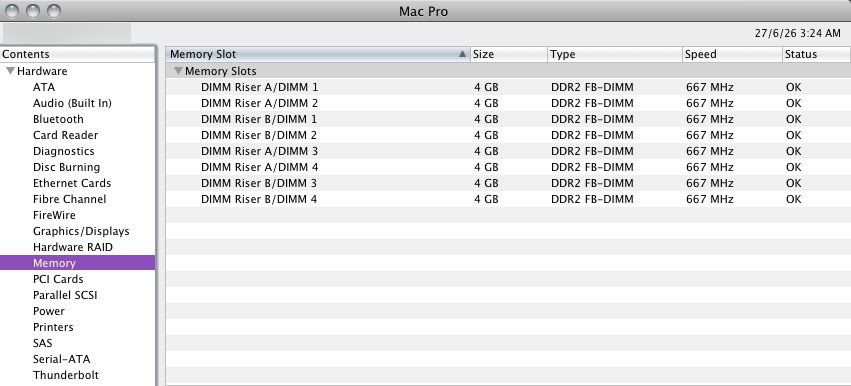Open the Ethernet Cards section
The image size is (851, 386).
(72, 183)
